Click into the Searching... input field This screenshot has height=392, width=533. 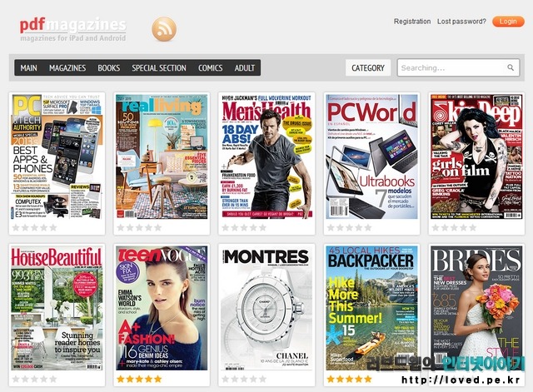pyautogui.click(x=458, y=67)
